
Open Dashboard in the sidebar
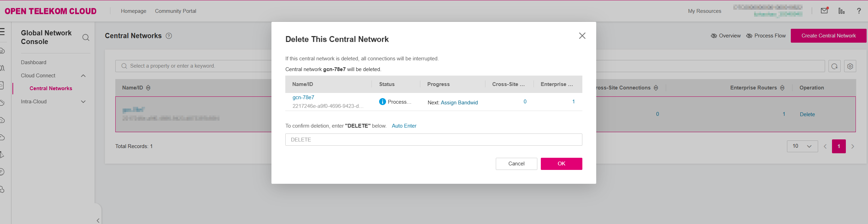pos(34,62)
